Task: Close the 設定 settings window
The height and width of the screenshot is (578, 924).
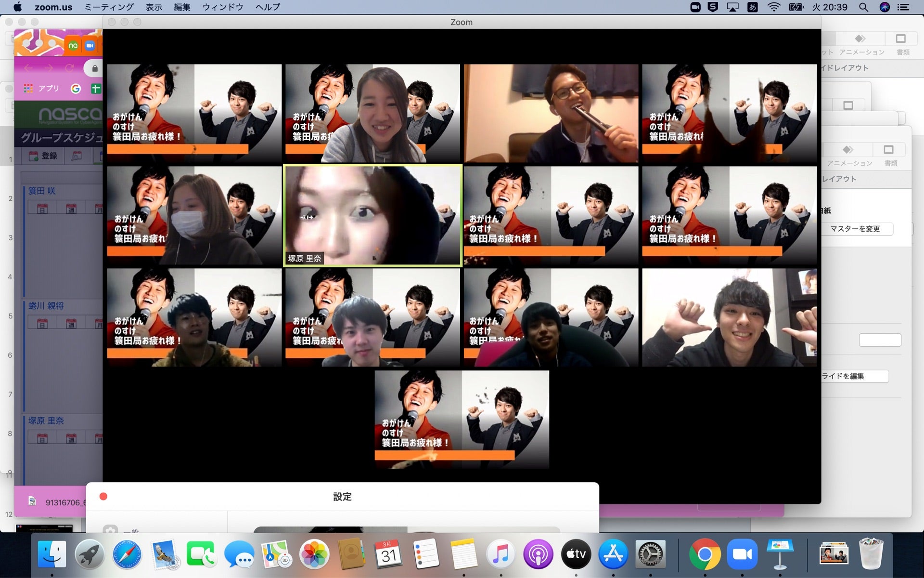Action: pyautogui.click(x=103, y=497)
